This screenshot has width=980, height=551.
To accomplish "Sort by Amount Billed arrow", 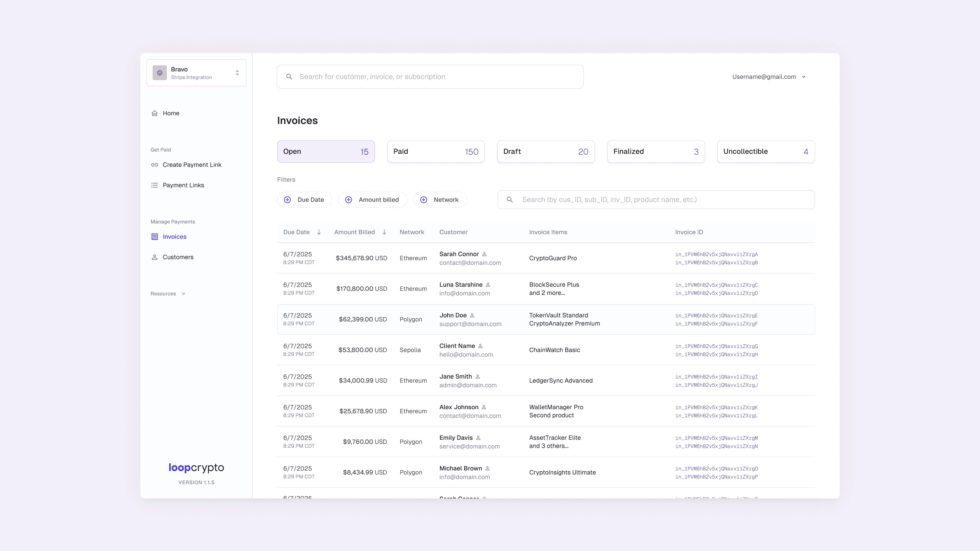I will click(384, 232).
